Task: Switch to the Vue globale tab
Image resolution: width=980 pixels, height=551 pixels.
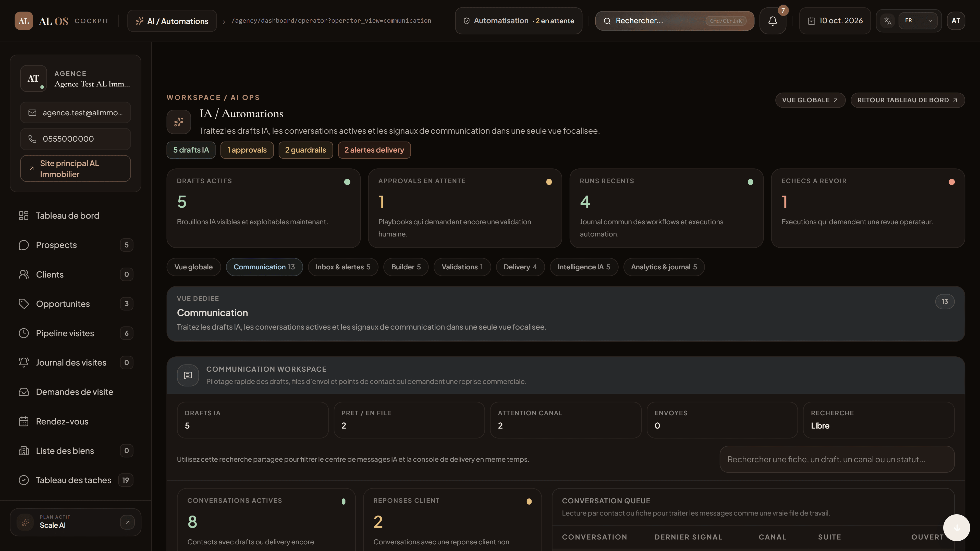Action: 194,267
